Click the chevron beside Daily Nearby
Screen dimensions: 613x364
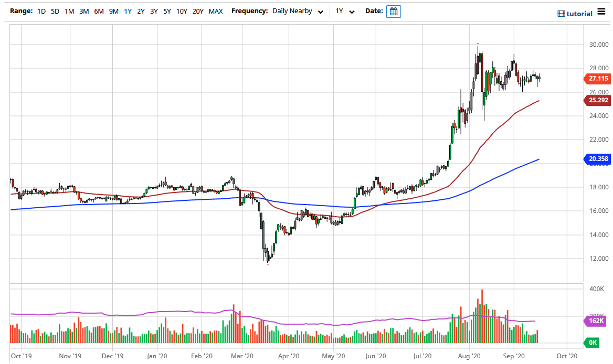tap(320, 12)
